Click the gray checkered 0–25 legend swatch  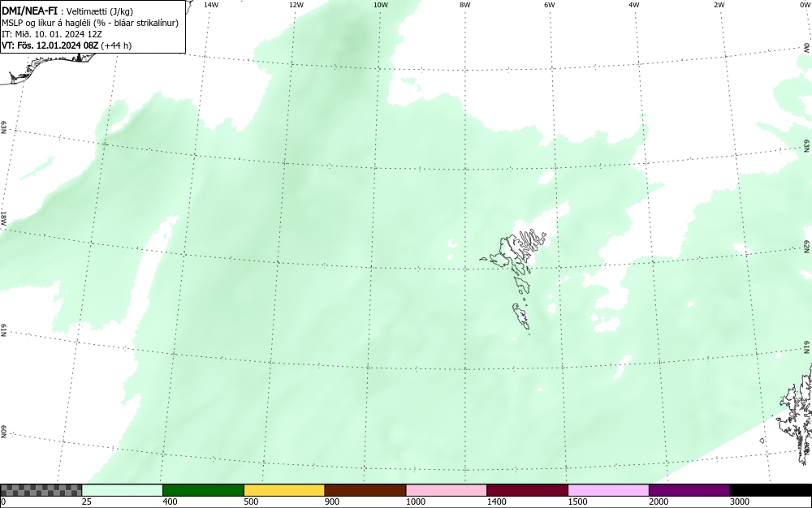coord(41,490)
